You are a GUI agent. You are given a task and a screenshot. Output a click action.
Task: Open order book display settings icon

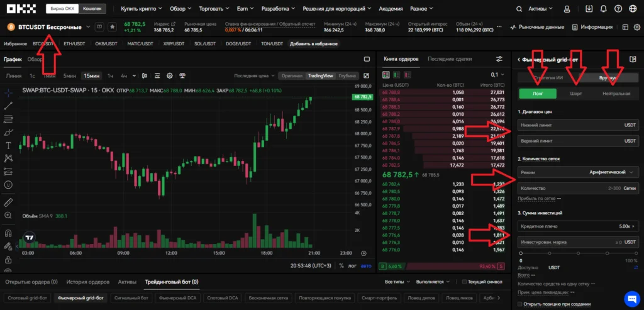[x=499, y=59]
